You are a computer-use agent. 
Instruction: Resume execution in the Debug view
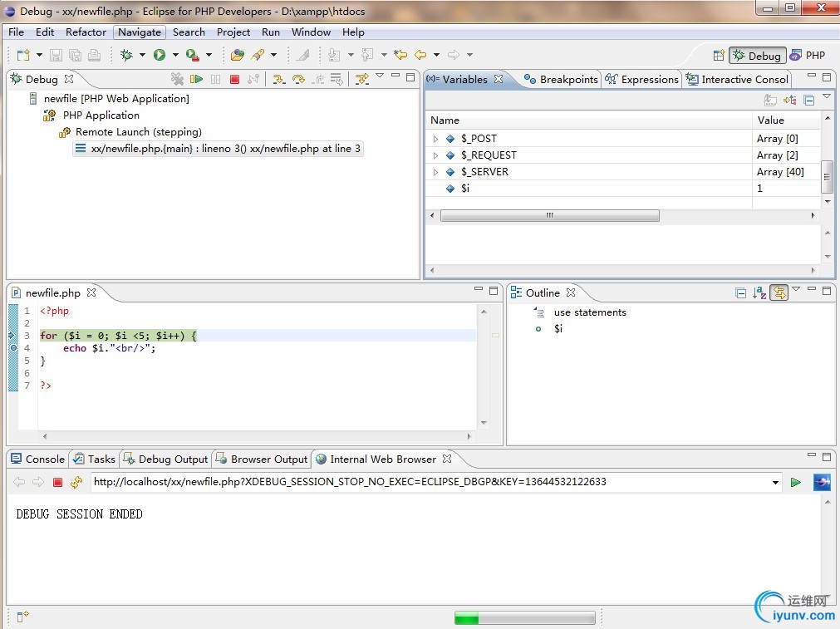(196, 79)
